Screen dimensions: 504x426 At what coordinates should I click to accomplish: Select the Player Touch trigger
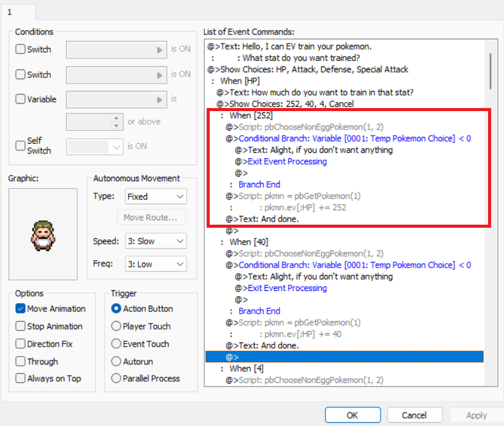tap(116, 326)
